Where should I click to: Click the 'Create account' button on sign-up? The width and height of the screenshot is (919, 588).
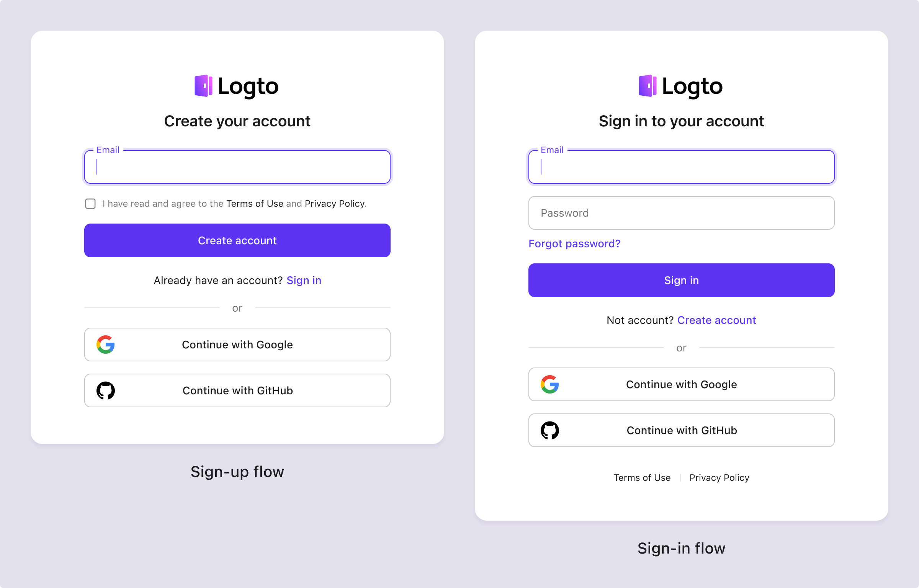point(237,240)
